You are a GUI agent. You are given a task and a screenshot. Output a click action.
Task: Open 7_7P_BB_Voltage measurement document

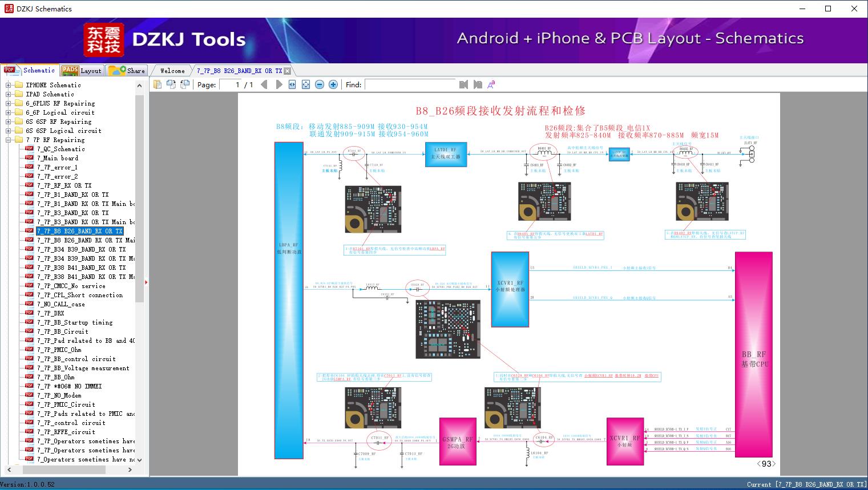pyautogui.click(x=83, y=368)
